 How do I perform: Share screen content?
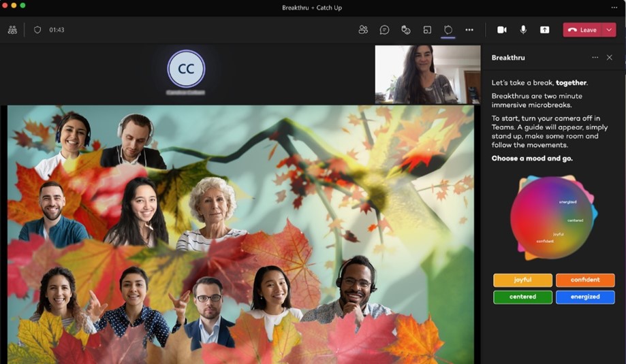click(544, 30)
